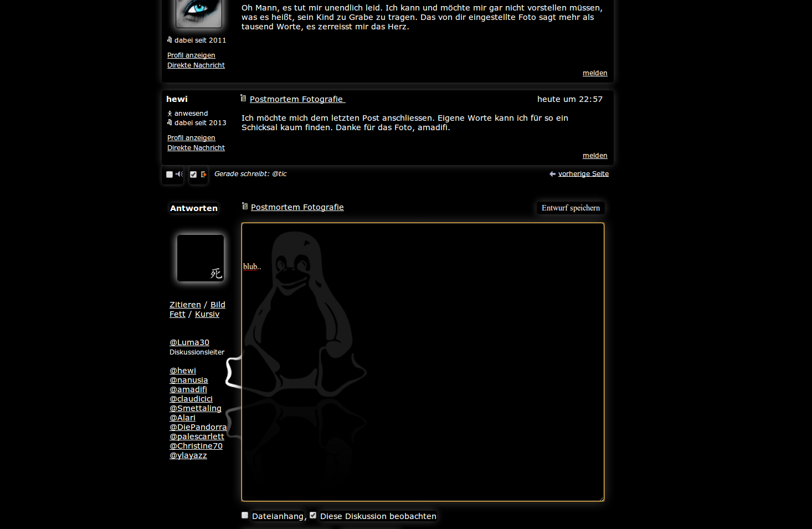Report the first post with melden
Screen dimensions: 812x529
[x=595, y=73]
